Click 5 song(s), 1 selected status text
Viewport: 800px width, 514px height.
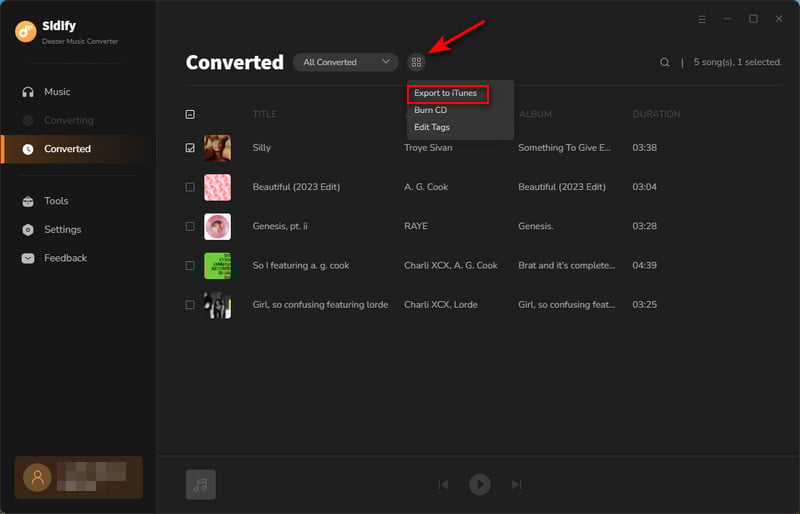pyautogui.click(x=737, y=62)
